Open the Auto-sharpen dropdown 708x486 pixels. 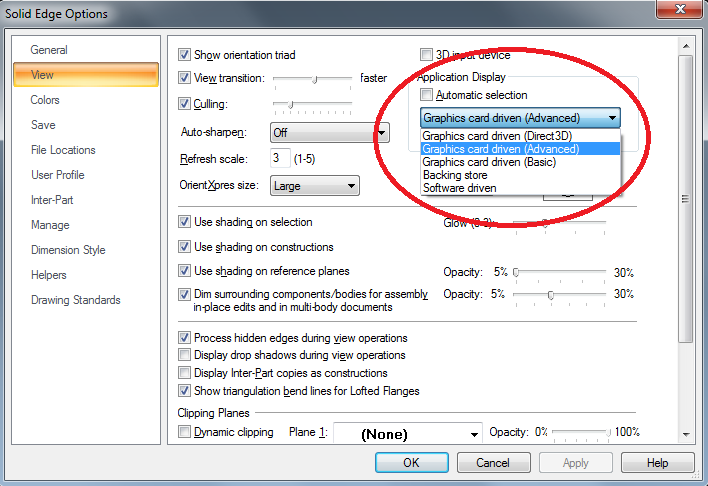tap(330, 133)
